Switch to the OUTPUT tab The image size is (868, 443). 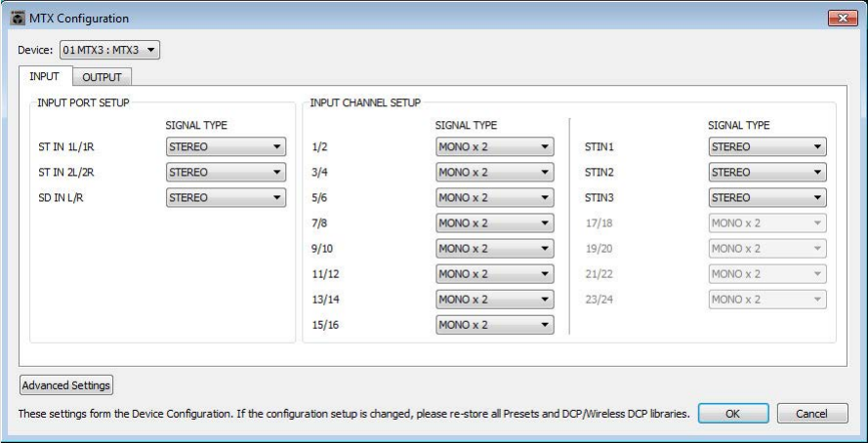click(x=102, y=77)
